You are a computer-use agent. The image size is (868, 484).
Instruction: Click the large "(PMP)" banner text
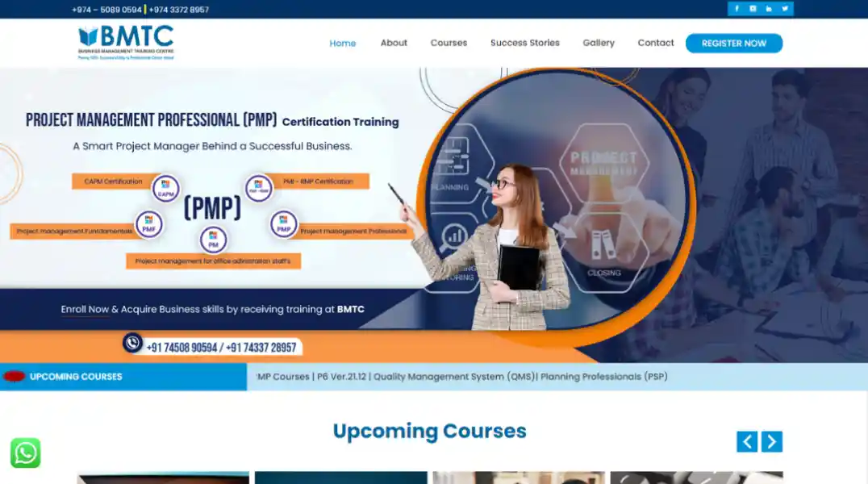[213, 208]
